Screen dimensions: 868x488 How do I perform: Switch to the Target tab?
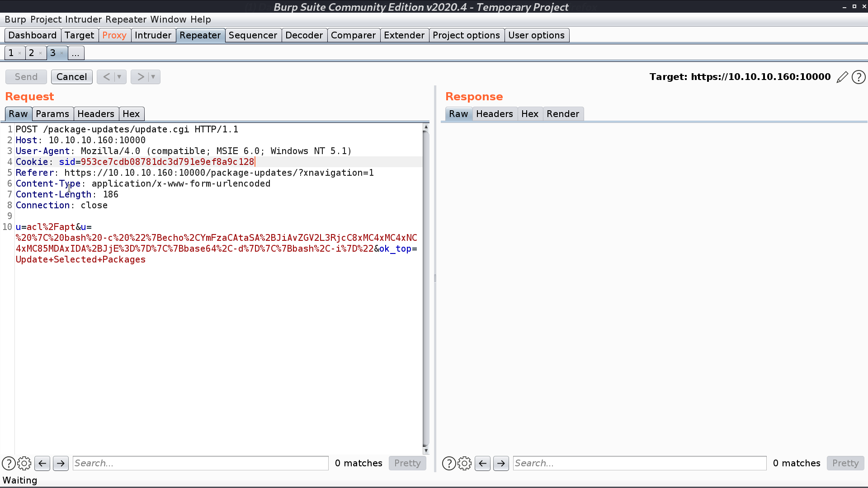click(x=79, y=35)
